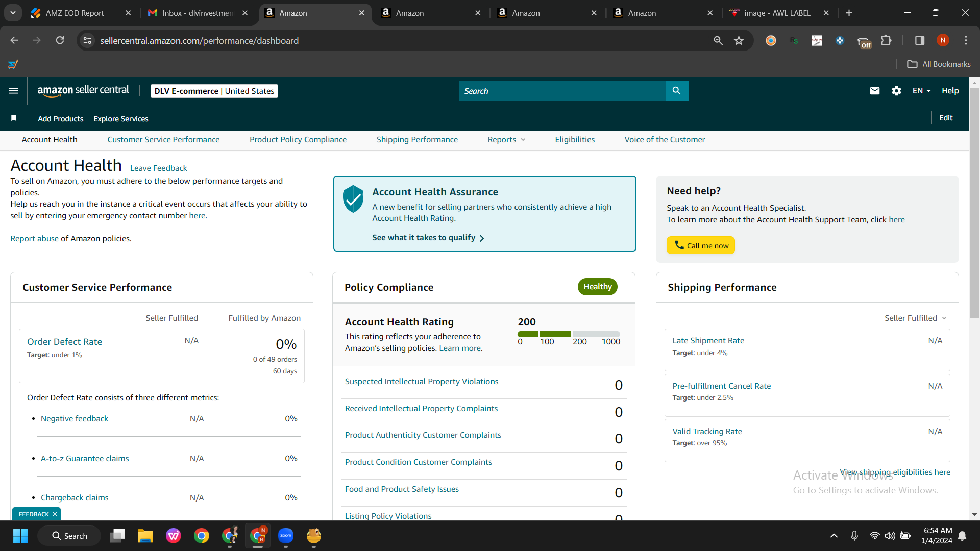Open the All Bookmarks folder

(x=939, y=64)
